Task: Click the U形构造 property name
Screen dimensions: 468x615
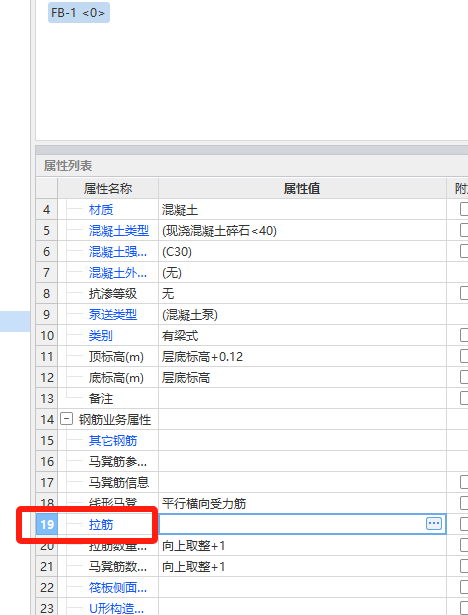Action: [117, 608]
